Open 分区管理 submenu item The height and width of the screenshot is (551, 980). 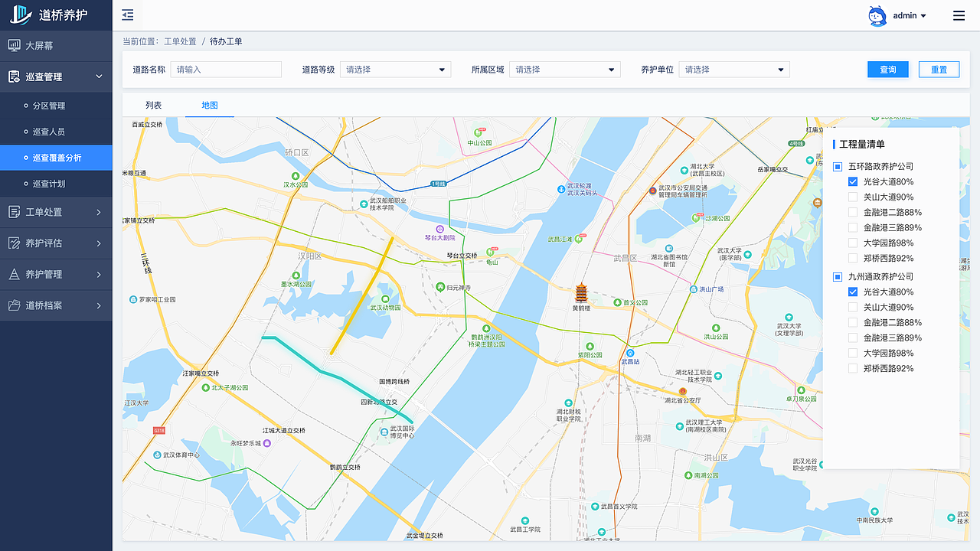[x=56, y=106]
